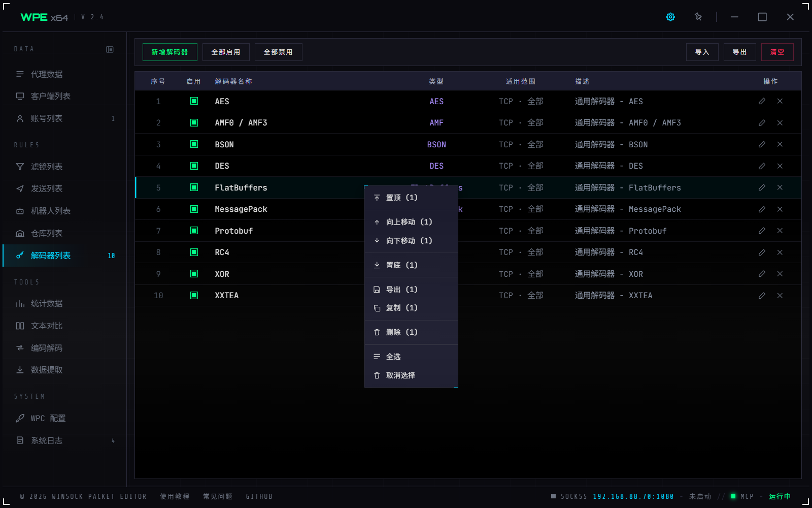
Task: Toggle the FlatBuffers enabled checkbox
Action: (x=194, y=187)
